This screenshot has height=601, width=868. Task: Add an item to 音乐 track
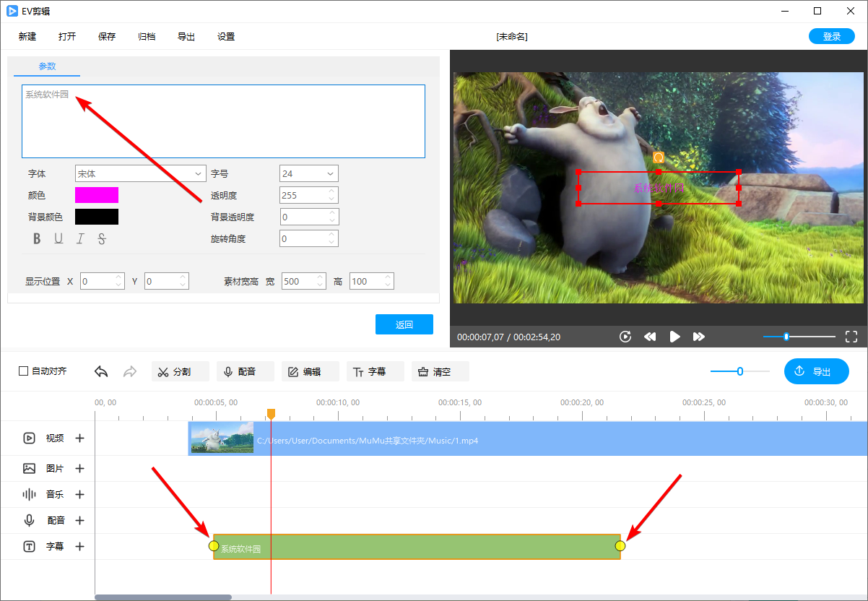pyautogui.click(x=80, y=494)
